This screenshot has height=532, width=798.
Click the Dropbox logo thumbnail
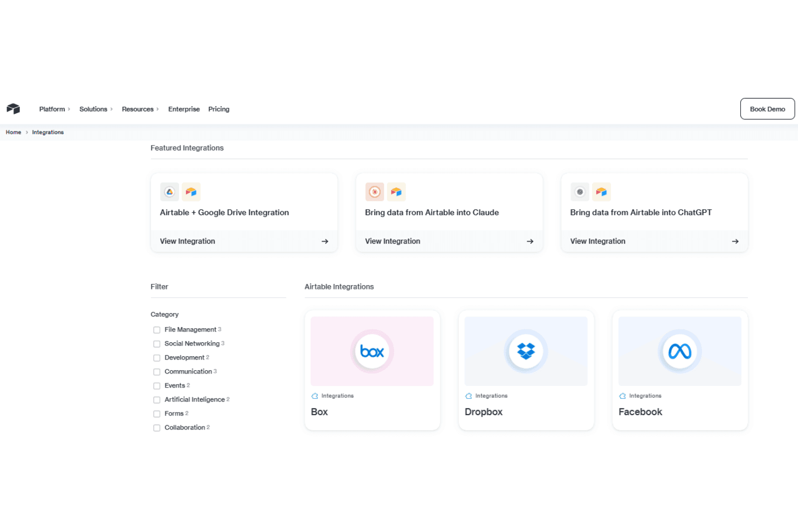pyautogui.click(x=526, y=351)
